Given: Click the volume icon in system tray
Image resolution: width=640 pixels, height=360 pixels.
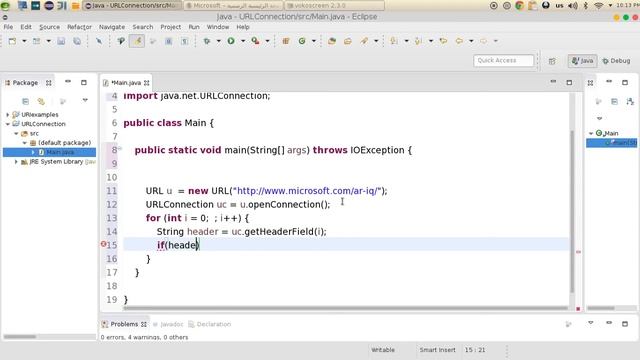Looking at the screenshot, I should click(573, 6).
